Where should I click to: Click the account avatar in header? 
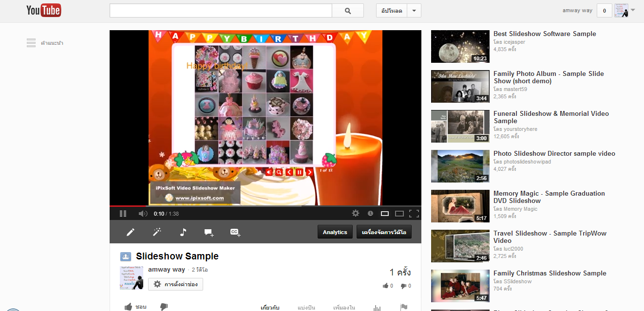click(x=621, y=11)
